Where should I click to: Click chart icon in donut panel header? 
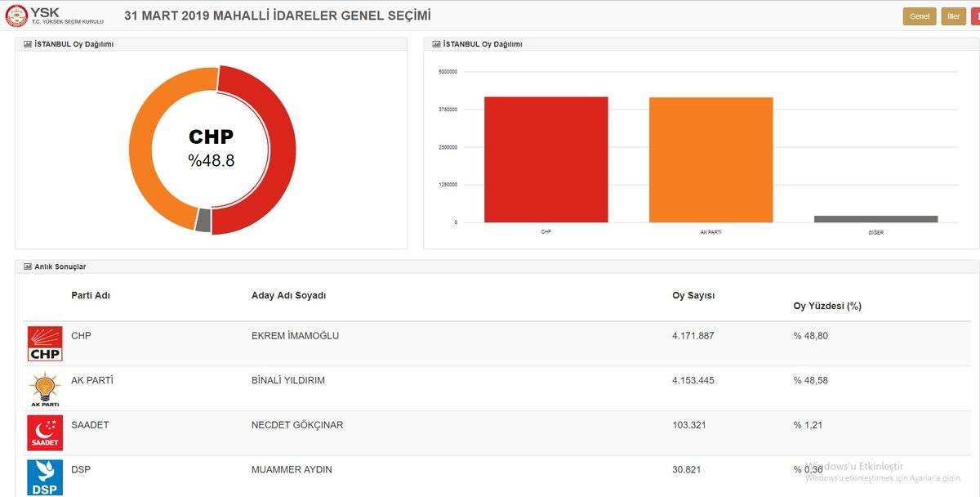click(28, 44)
